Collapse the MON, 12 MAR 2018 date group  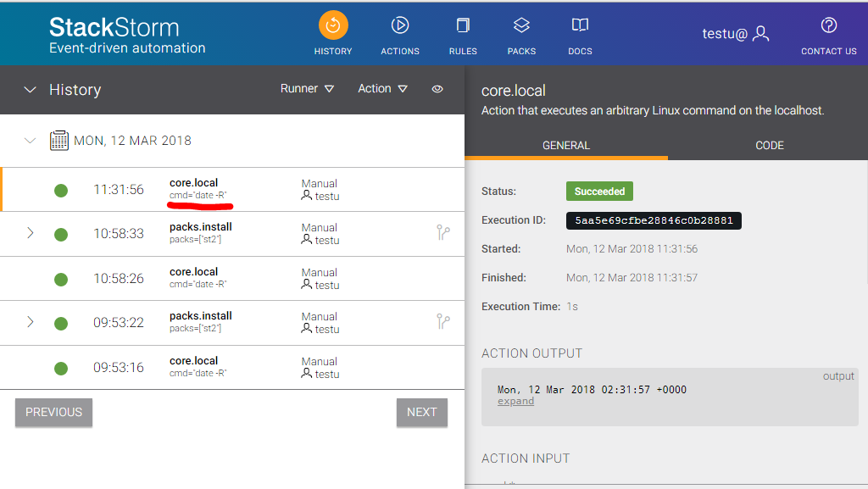coord(30,141)
